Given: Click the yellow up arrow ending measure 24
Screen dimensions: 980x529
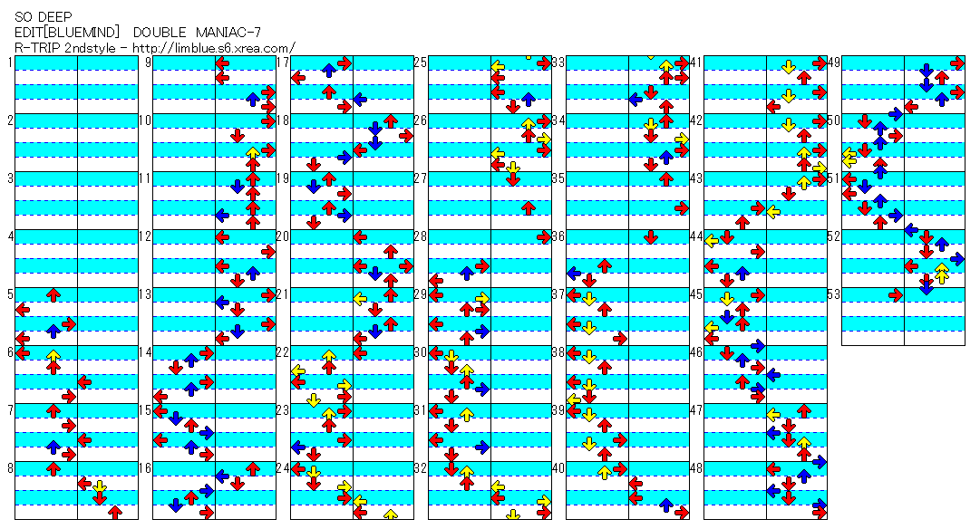Looking at the screenshot, I should pos(391,515).
